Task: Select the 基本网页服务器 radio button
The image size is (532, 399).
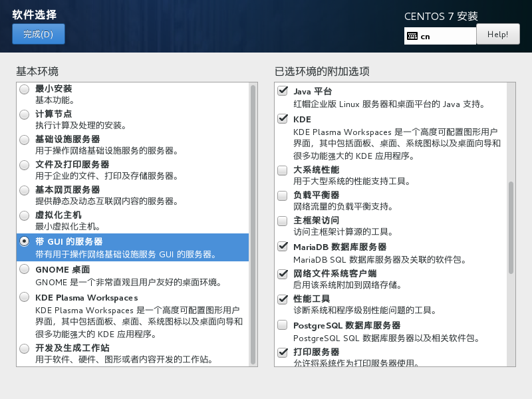Action: (x=25, y=190)
